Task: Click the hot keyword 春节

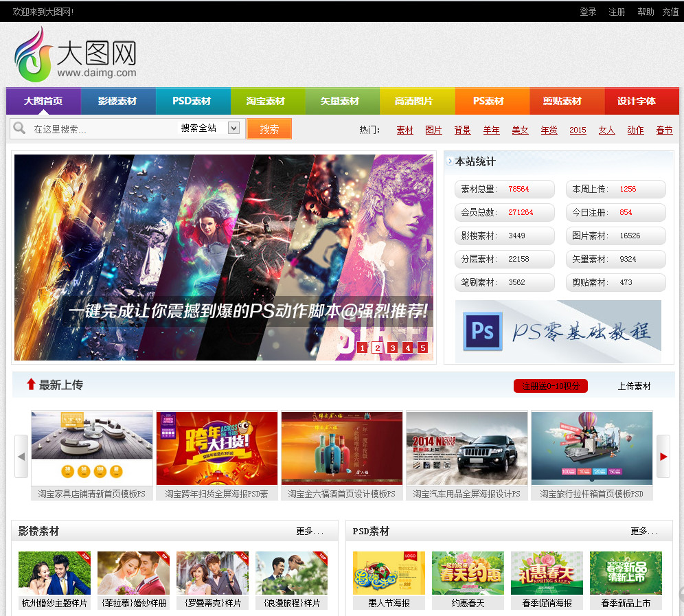Action: pos(663,130)
